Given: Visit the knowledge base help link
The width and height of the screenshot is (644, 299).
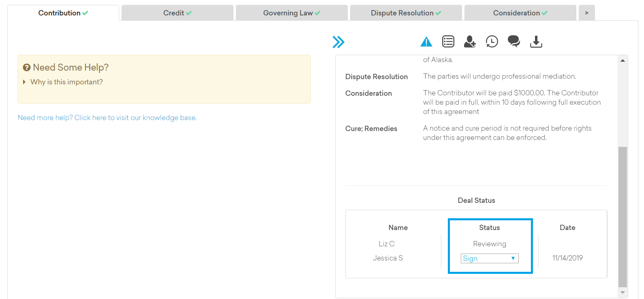Looking at the screenshot, I should 107,118.
